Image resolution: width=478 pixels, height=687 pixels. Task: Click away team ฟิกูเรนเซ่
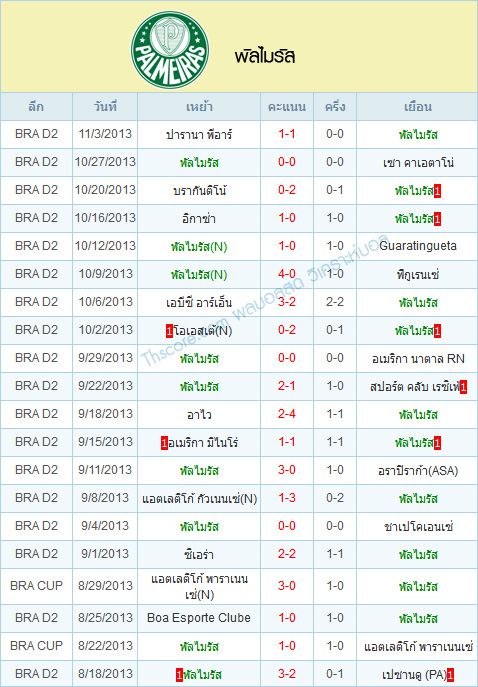point(418,275)
